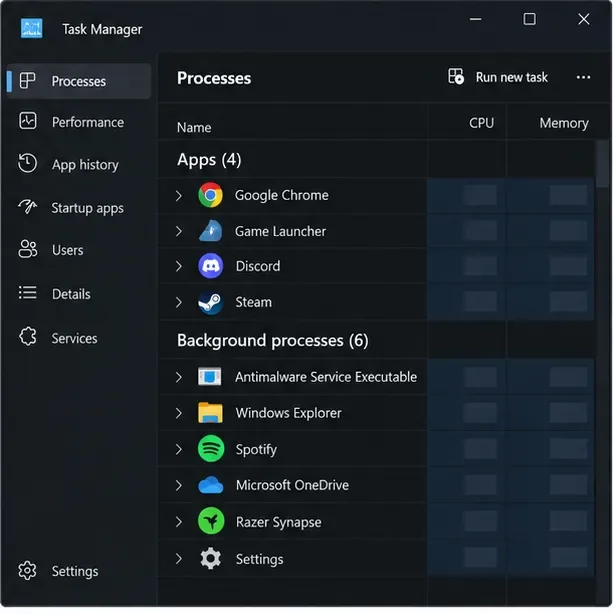Click the sidebar Settings gear icon

[27, 571]
